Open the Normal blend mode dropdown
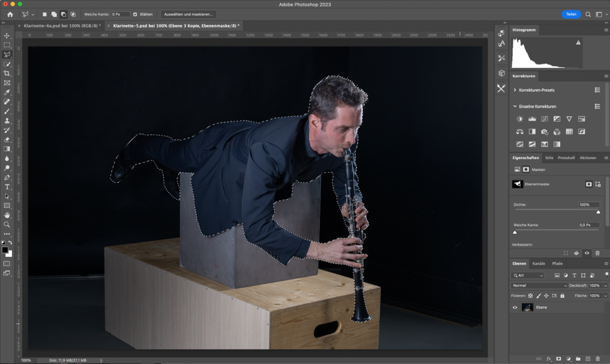 [539, 285]
